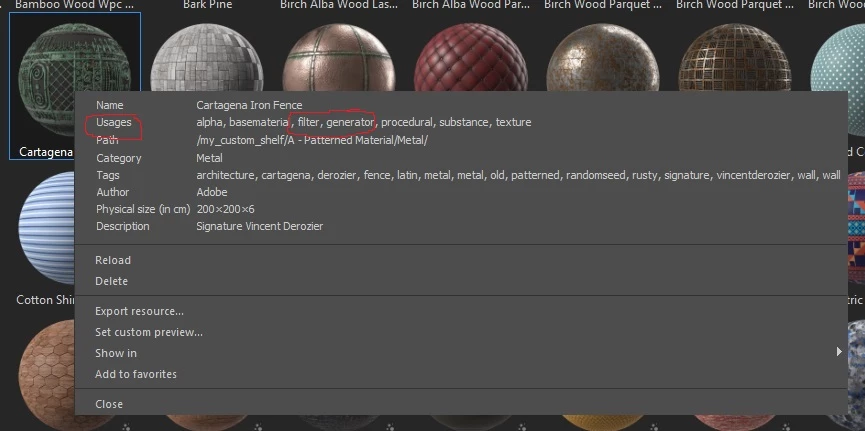The image size is (865, 431).
Task: Pick the copper sphere with green seams
Action: 339,57
